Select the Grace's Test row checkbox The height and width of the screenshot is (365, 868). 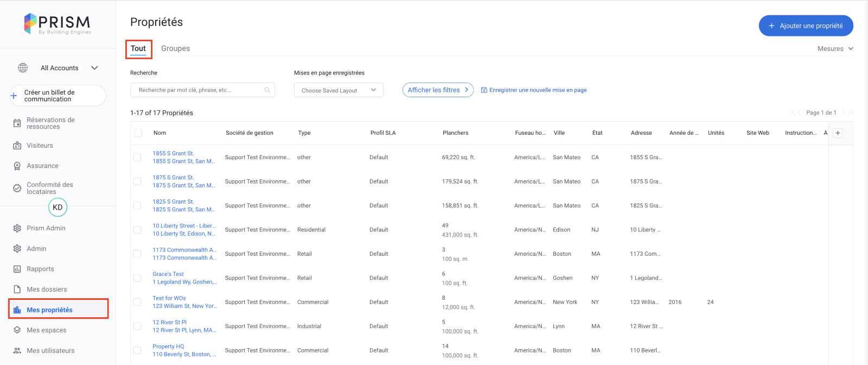(137, 278)
